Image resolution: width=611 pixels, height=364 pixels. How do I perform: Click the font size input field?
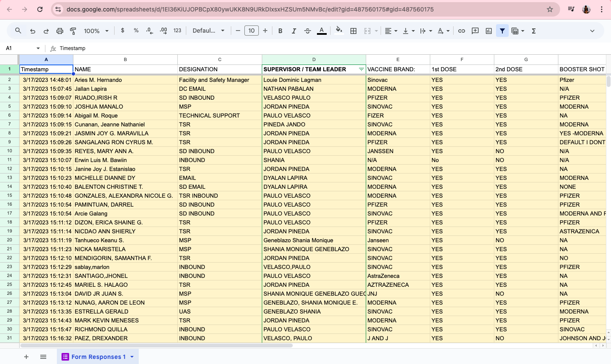tap(252, 31)
